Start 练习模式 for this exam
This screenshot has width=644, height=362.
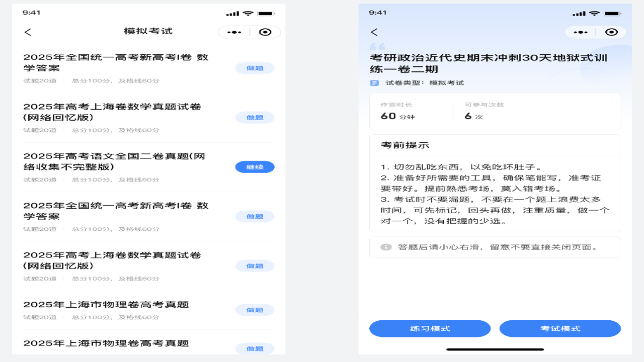[x=430, y=328]
